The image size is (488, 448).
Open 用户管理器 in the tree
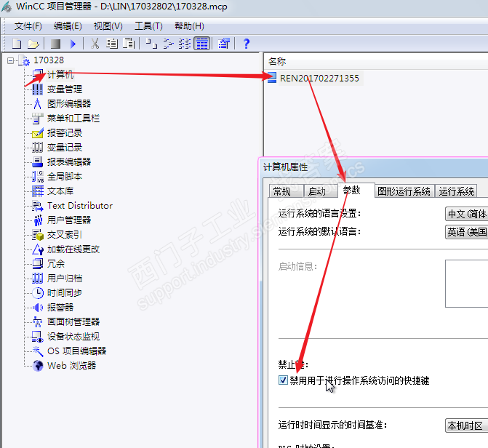69,220
